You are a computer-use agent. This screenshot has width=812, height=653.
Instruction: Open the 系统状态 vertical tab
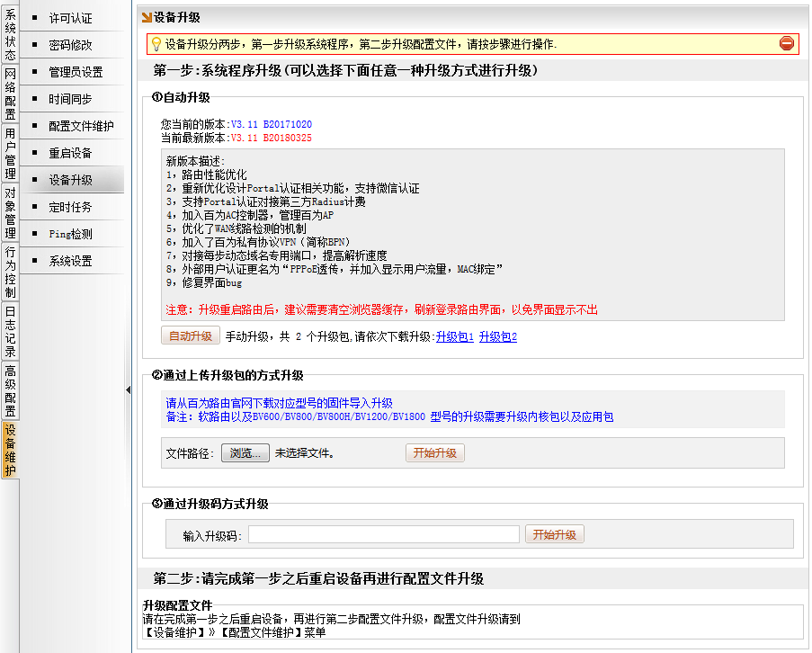[x=10, y=35]
